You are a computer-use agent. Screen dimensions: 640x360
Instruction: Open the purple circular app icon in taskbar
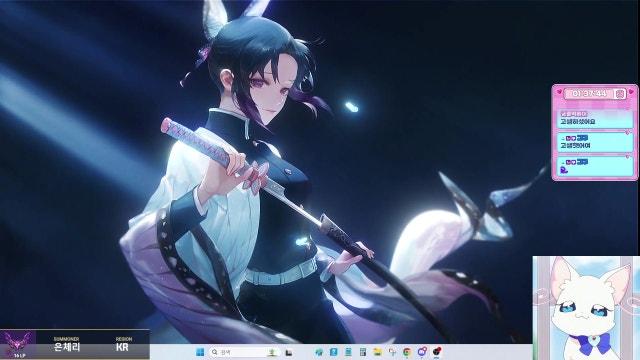(x=422, y=352)
